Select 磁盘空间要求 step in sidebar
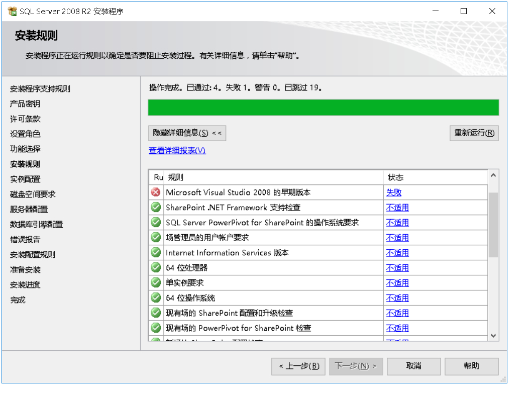 click(x=33, y=194)
